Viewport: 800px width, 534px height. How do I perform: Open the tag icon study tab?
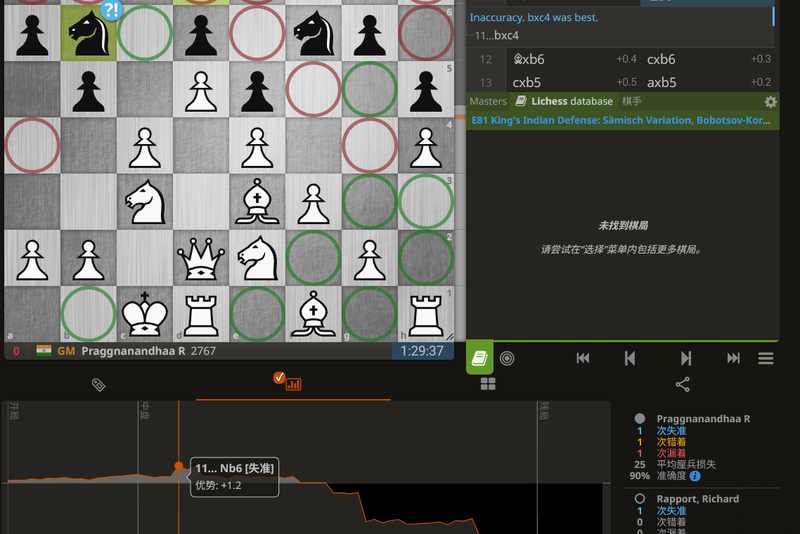point(98,384)
